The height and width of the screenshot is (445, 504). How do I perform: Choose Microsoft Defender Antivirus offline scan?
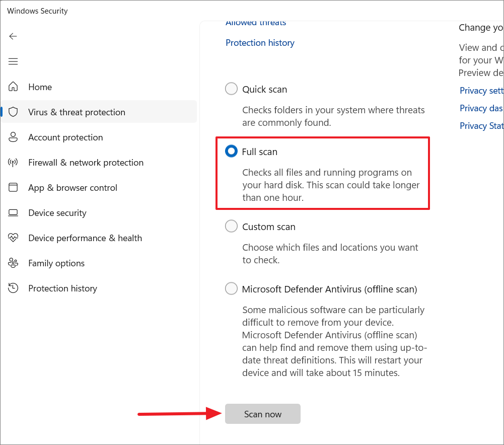click(231, 288)
